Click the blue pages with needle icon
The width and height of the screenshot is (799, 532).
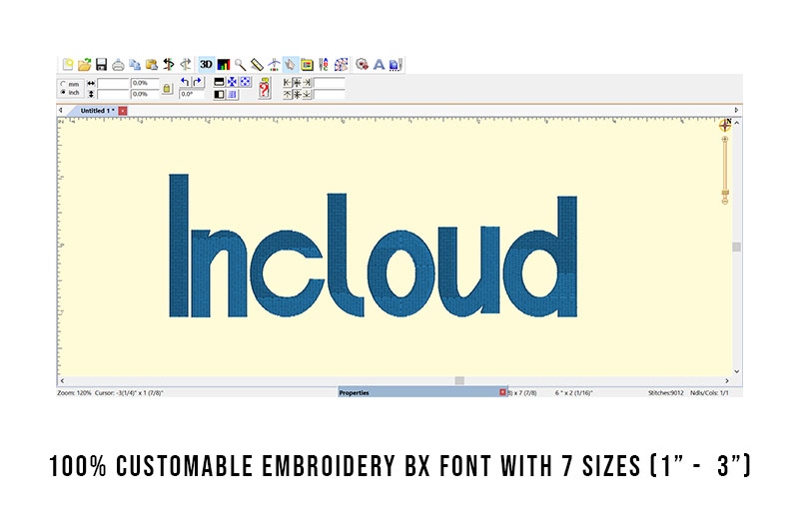tap(396, 65)
